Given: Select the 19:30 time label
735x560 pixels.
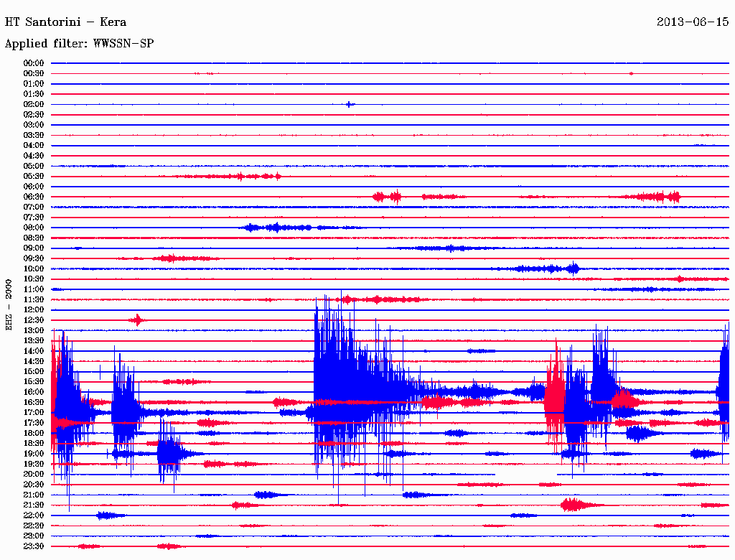Looking at the screenshot, I should (34, 464).
